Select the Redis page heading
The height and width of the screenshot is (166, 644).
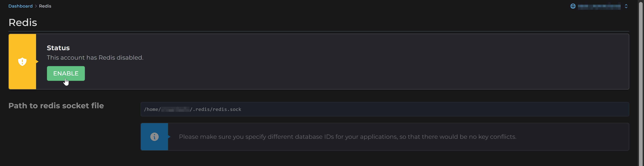23,22
